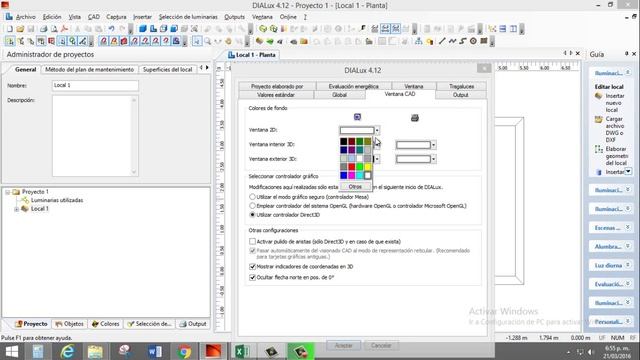
Task: Switch to the Colores bottom tab
Action: click(x=106, y=324)
